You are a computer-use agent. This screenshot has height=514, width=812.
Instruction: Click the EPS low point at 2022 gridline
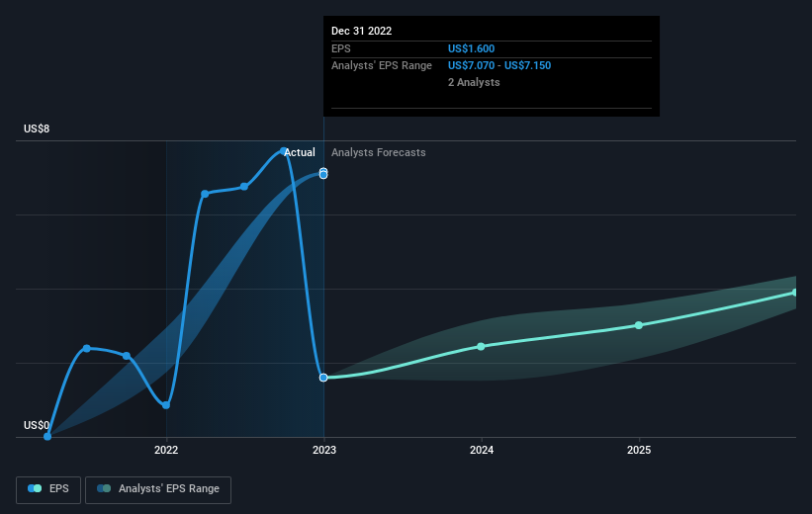[166, 405]
